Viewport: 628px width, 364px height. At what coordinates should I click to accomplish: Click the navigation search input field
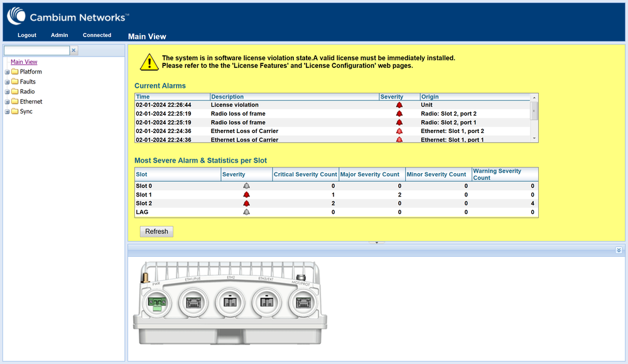pos(36,50)
